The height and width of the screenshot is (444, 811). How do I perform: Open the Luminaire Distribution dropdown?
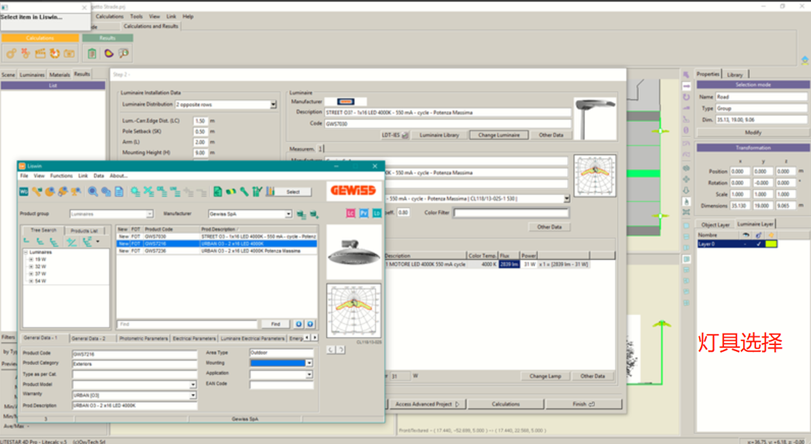[273, 105]
